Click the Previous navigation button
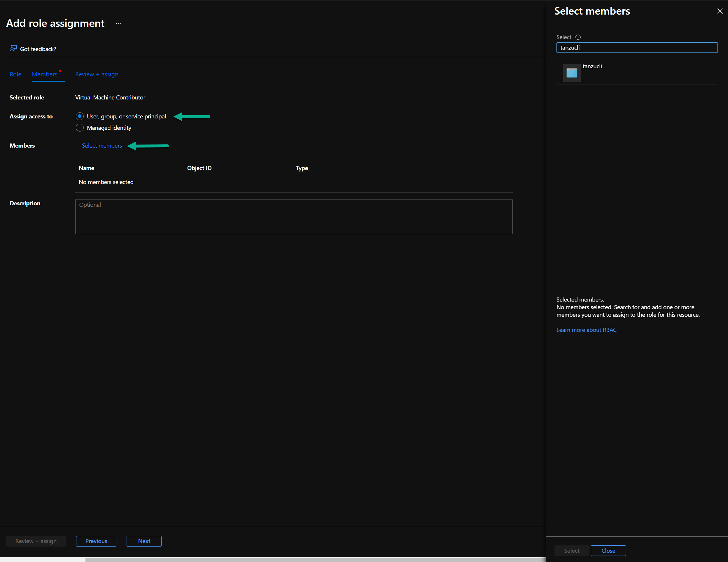Image resolution: width=728 pixels, height=562 pixels. [x=96, y=541]
